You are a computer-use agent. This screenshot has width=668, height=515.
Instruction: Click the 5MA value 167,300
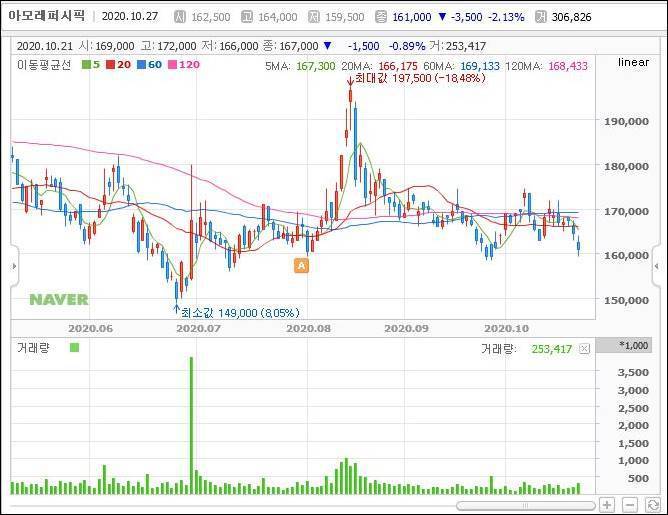click(316, 66)
